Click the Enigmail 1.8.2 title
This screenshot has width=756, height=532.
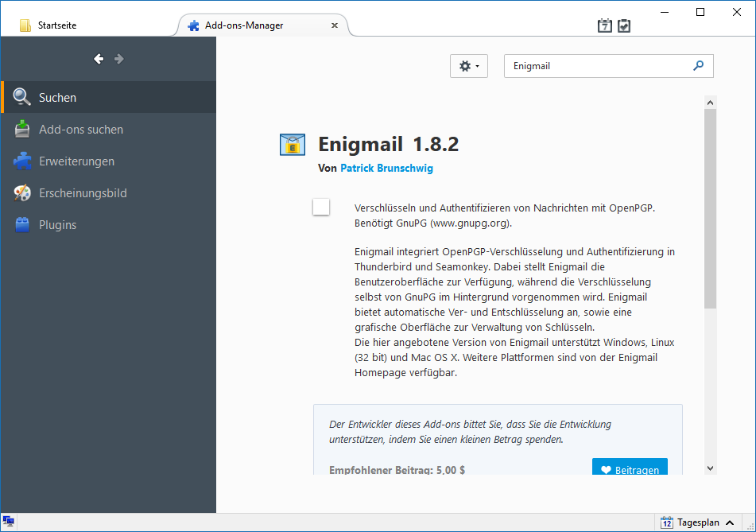point(388,144)
